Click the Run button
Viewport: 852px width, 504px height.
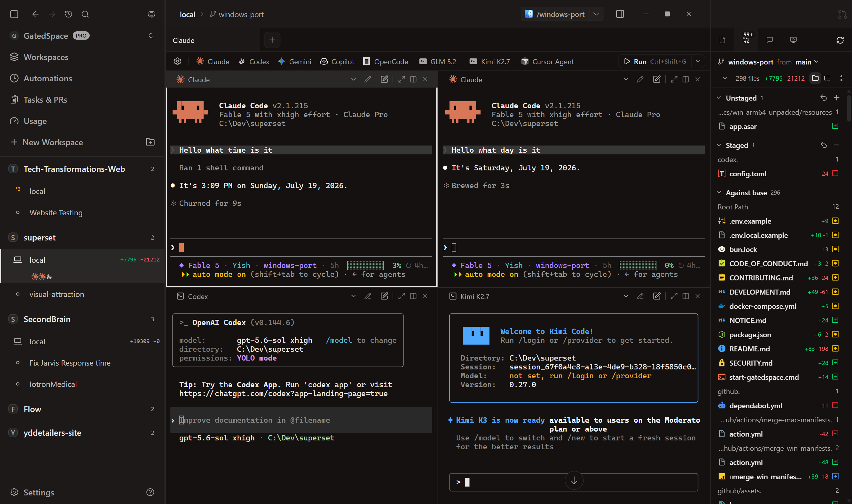[655, 62]
